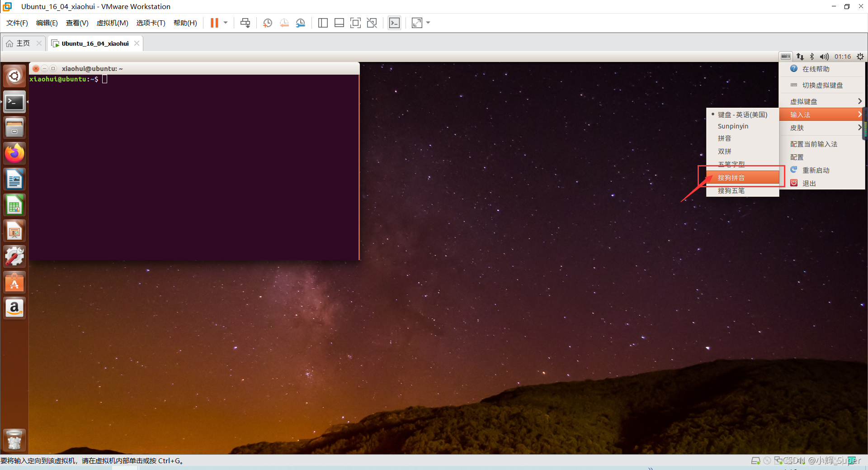The width and height of the screenshot is (868, 470).
Task: Launch Firefox from the dock
Action: click(14, 153)
